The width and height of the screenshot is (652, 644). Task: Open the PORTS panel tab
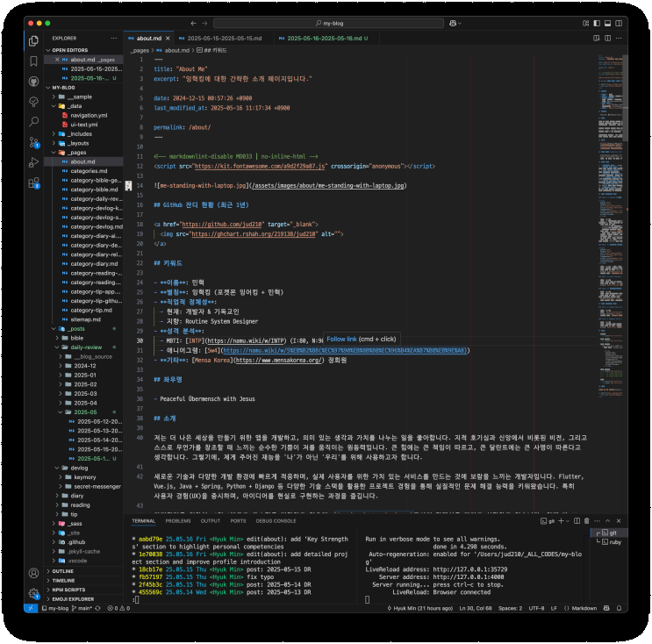point(238,521)
